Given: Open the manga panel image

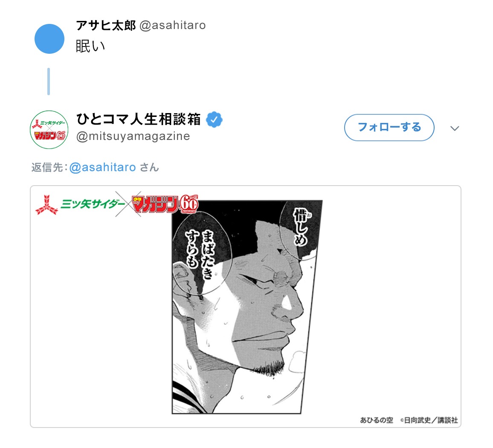Looking at the screenshot, I should [x=247, y=307].
